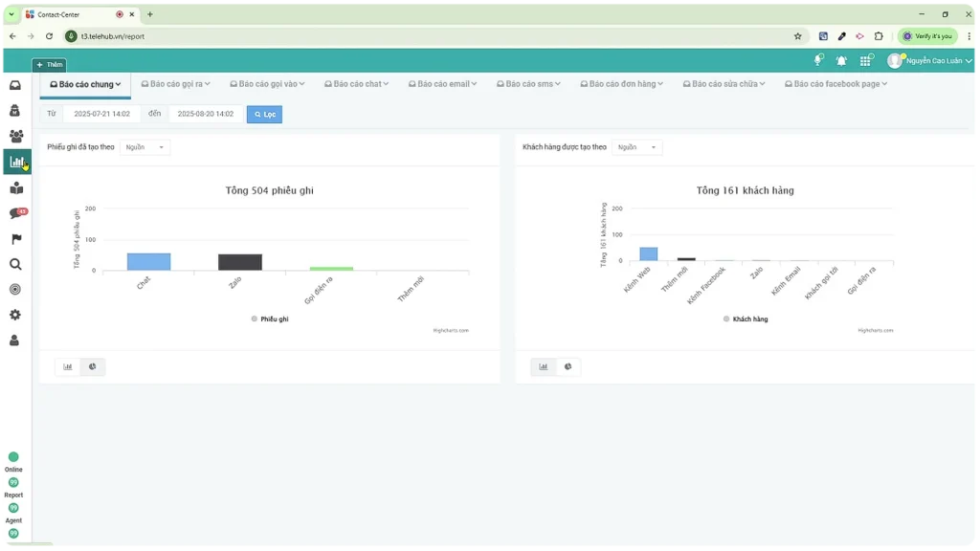Image resolution: width=980 pixels, height=551 pixels.
Task: Open Nguồn dropdown for Phiếu ghi đã tạo theo
Action: (145, 147)
